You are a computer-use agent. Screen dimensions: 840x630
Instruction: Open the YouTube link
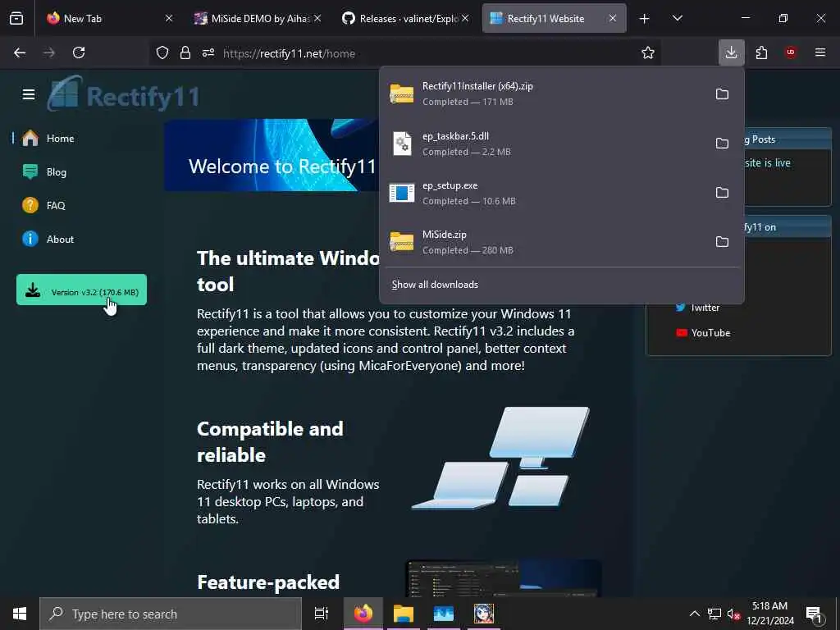(x=703, y=333)
